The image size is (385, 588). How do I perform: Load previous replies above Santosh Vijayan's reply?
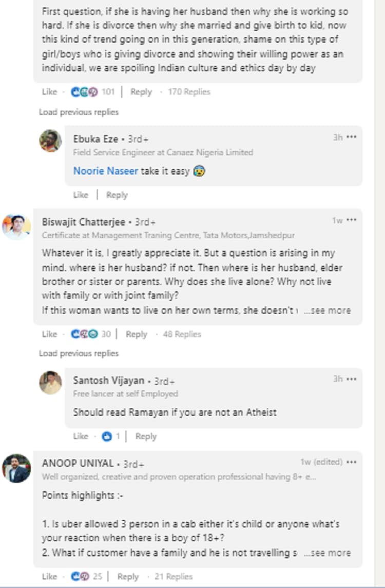pos(79,354)
